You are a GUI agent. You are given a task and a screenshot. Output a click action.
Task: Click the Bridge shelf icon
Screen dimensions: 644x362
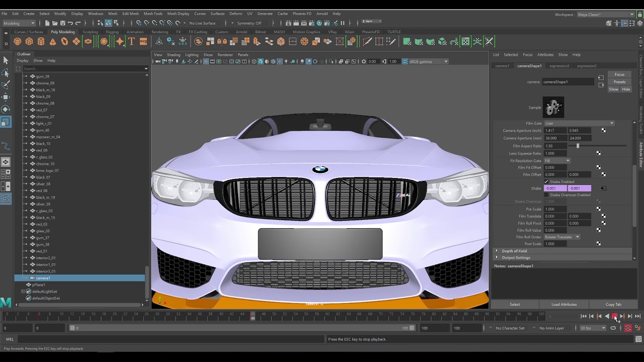269,42
